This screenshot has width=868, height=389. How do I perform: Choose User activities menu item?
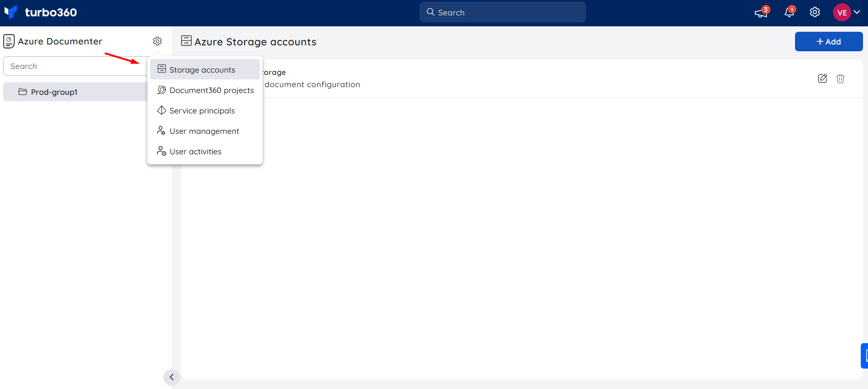pos(205,151)
